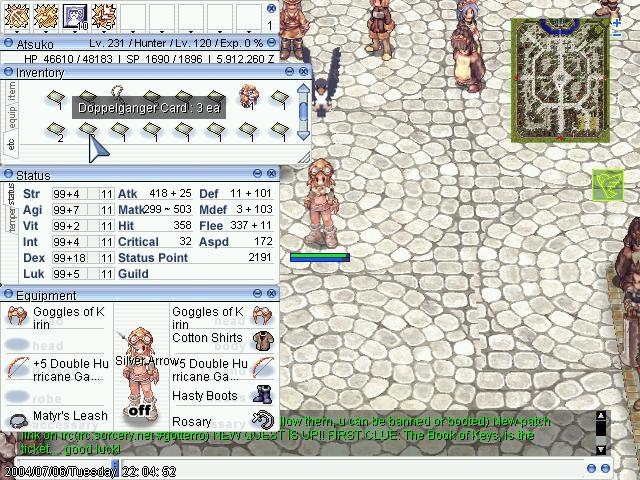Click the Hasty Boots icon
Image resolution: width=640 pixels, height=480 pixels.
point(262,395)
